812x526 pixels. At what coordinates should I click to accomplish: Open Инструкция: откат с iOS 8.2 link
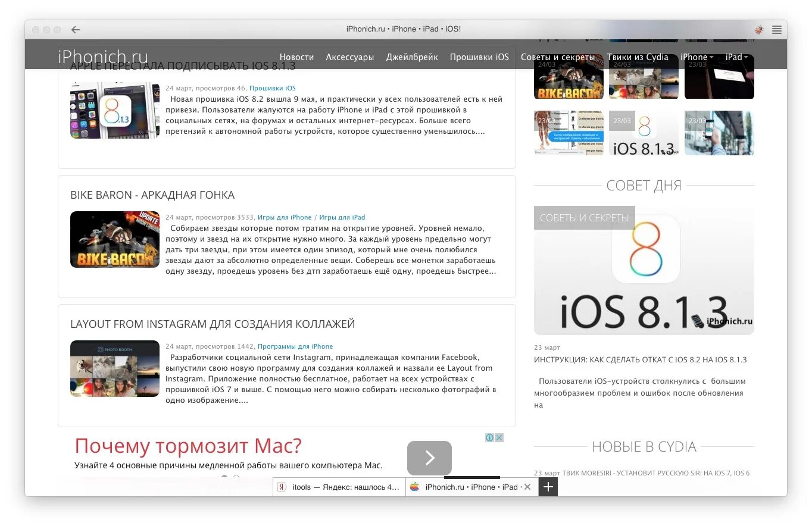(640, 360)
